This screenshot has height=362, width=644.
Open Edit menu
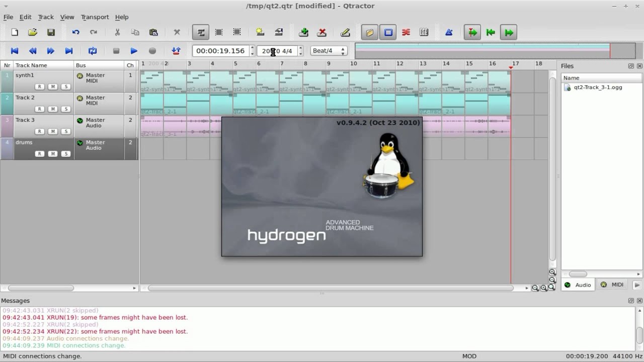(x=25, y=17)
